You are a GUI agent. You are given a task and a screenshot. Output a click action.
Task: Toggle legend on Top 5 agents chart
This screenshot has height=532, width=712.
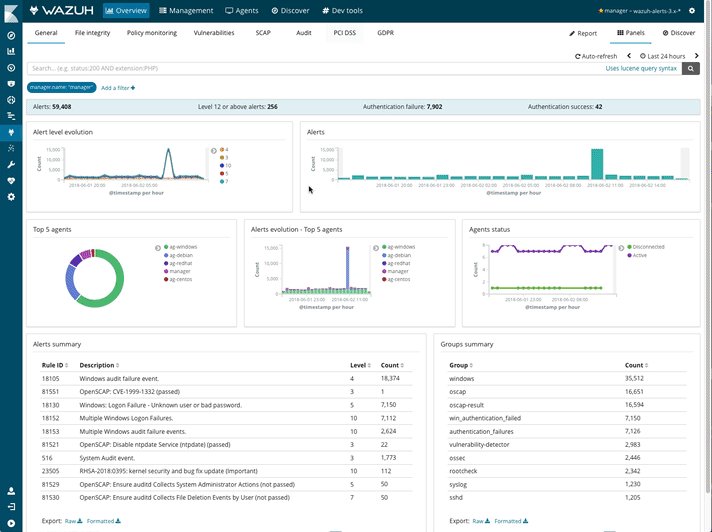click(158, 248)
